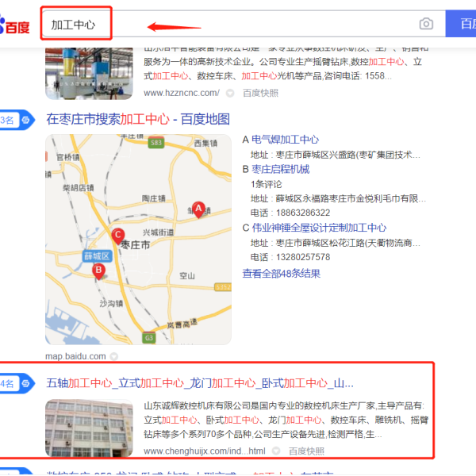Click the map.baidu.com source link
This screenshot has width=476, height=476.
point(75,356)
